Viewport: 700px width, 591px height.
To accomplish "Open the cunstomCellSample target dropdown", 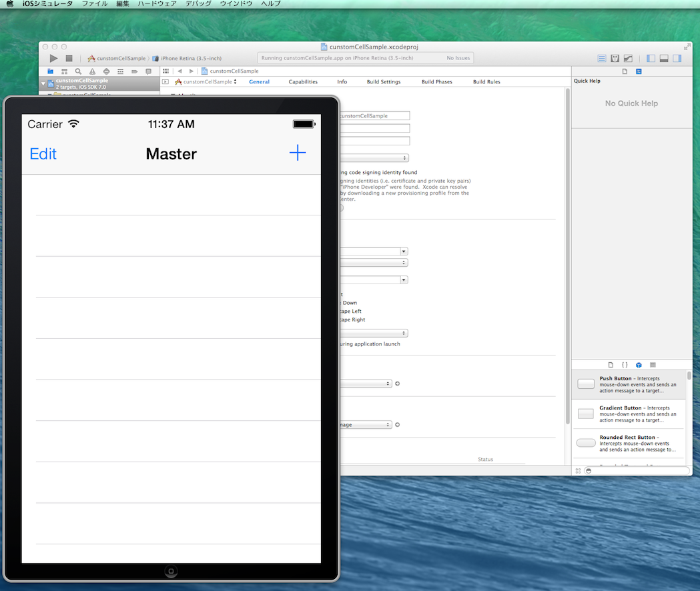I will click(x=206, y=81).
